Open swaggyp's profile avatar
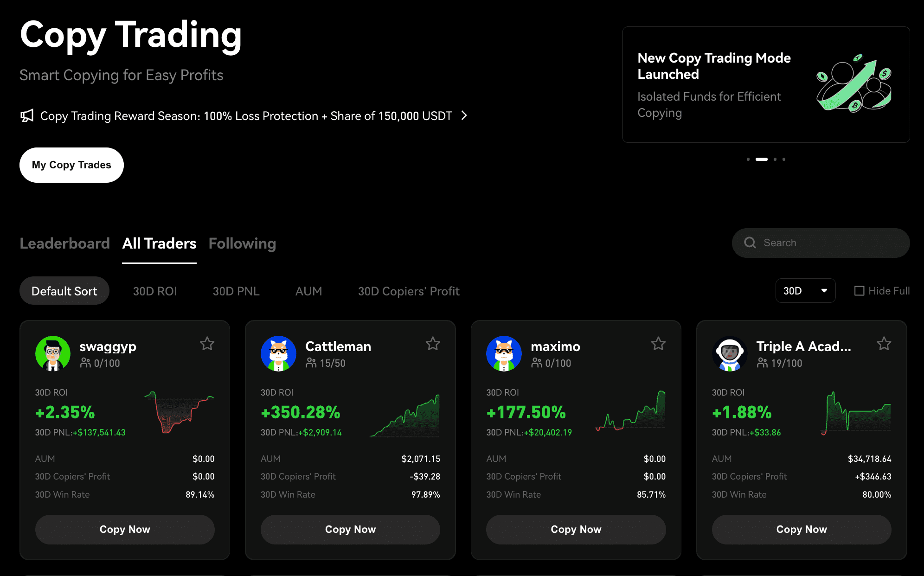924x576 pixels. (53, 353)
